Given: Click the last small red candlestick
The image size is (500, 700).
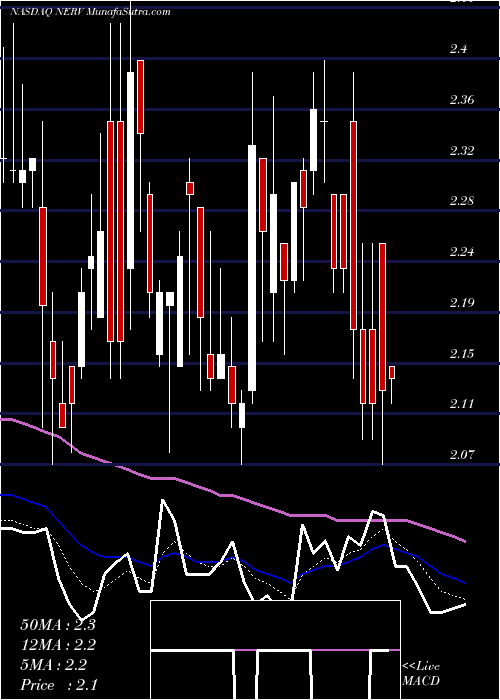Looking at the screenshot, I should pyautogui.click(x=392, y=372).
